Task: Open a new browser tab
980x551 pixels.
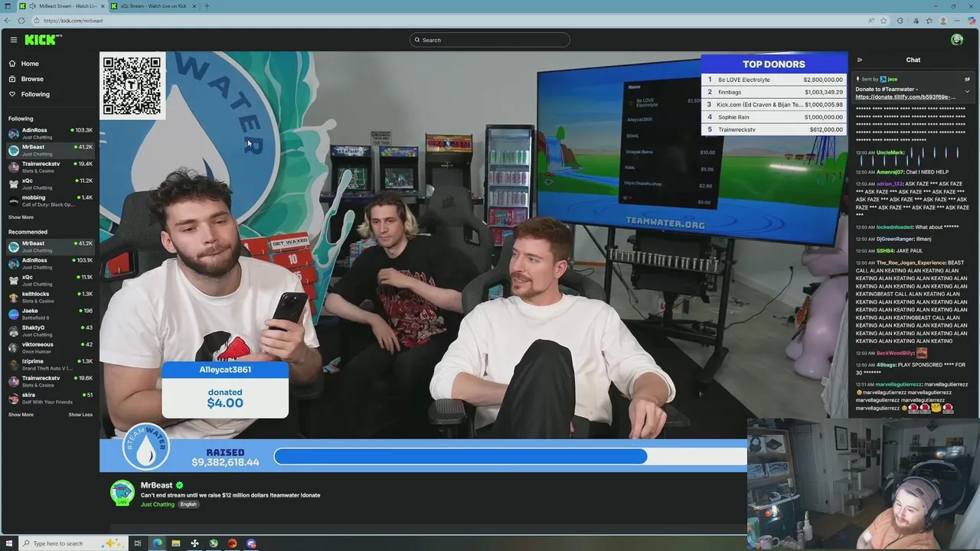Action: coord(207,6)
